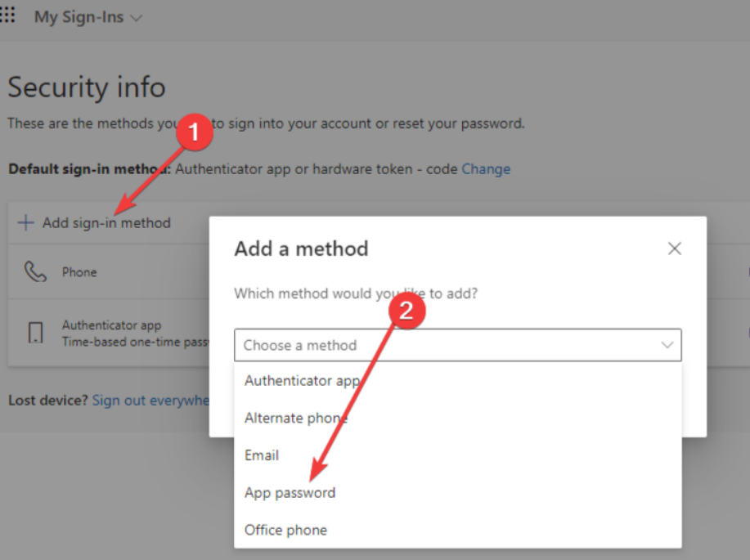Screen dimensions: 750x560
Task: Click the Phone handset icon
Action: point(35,272)
